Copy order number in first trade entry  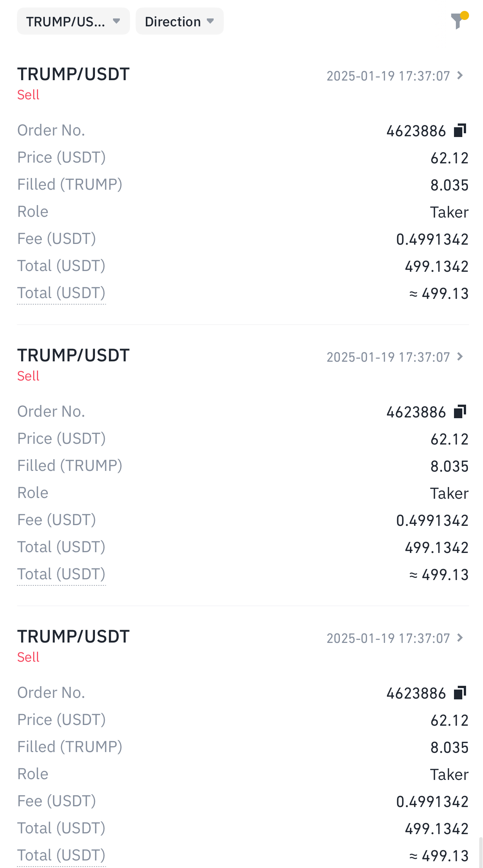pyautogui.click(x=460, y=131)
